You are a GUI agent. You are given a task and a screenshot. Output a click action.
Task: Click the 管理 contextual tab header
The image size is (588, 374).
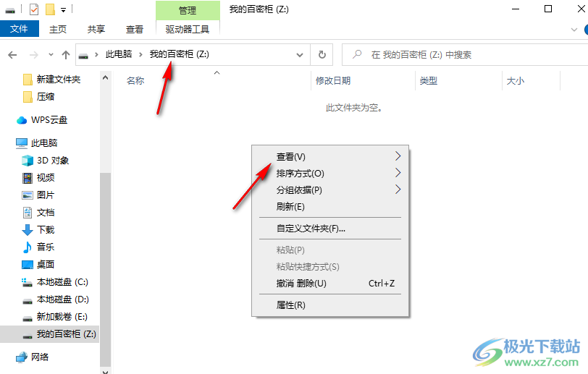tap(188, 10)
